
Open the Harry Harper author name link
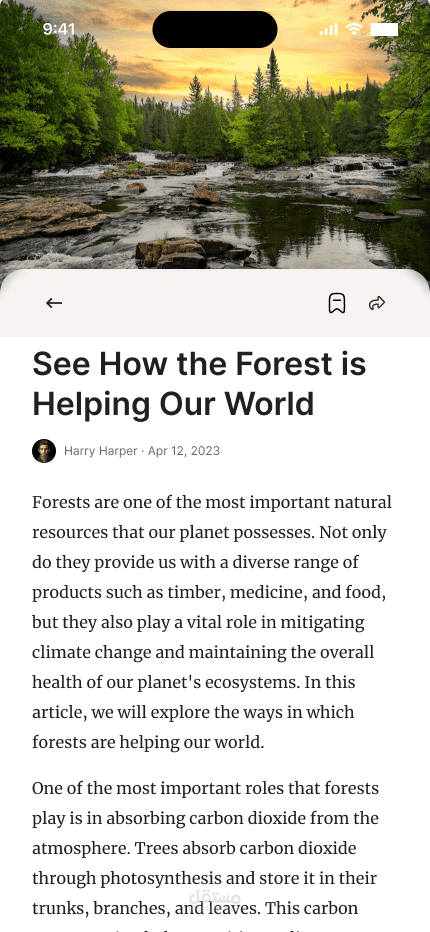point(101,451)
